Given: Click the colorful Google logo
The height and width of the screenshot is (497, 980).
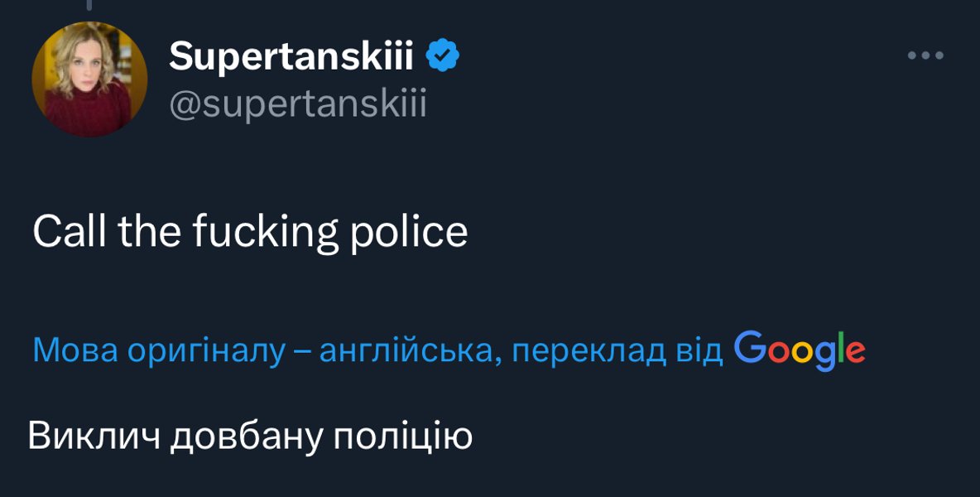Looking at the screenshot, I should pos(800,350).
